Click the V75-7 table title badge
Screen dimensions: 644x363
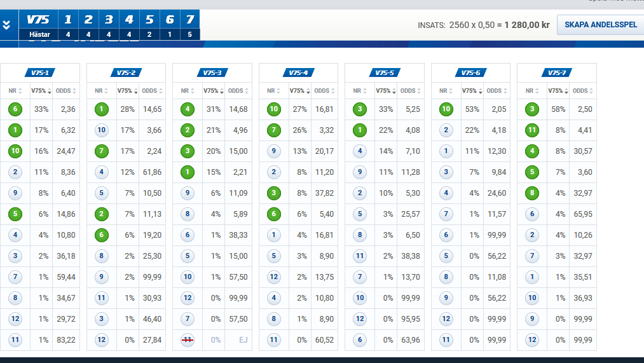point(556,72)
